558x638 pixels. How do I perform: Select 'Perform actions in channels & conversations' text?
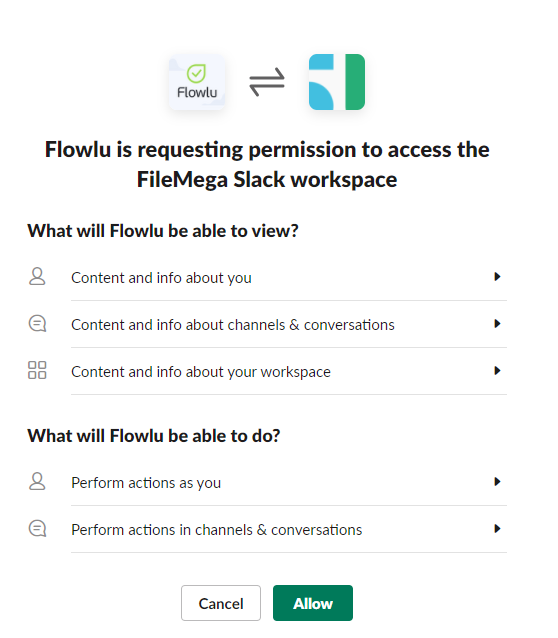(x=217, y=530)
